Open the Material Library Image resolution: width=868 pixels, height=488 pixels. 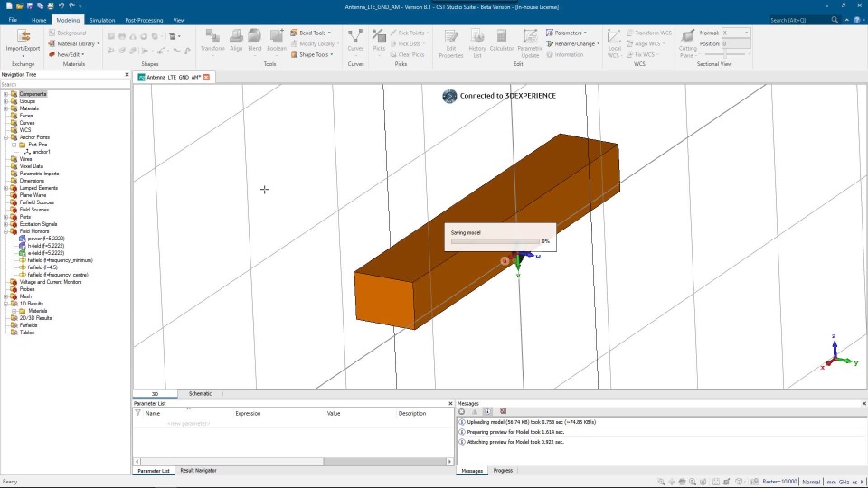coord(73,43)
